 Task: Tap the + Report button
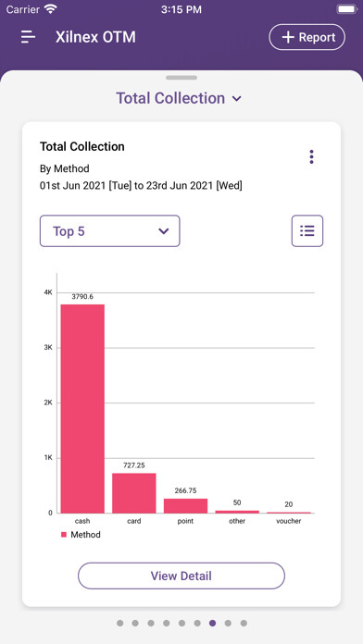pyautogui.click(x=307, y=37)
